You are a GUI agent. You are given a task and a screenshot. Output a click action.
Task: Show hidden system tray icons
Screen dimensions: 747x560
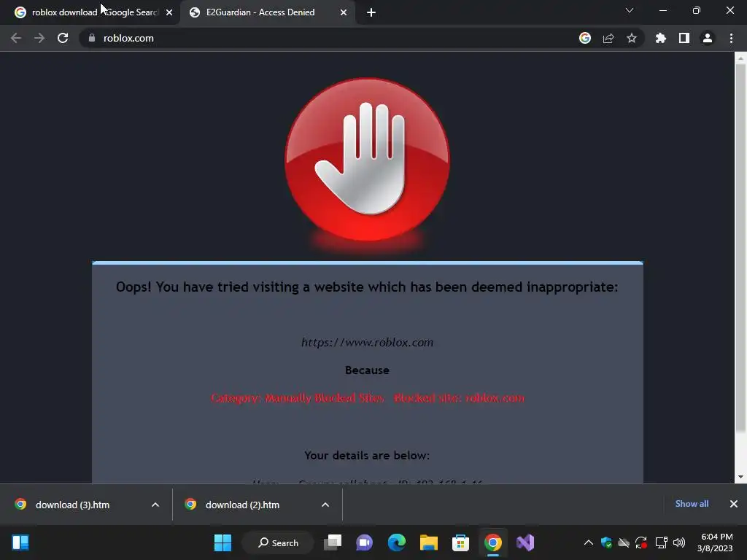589,542
